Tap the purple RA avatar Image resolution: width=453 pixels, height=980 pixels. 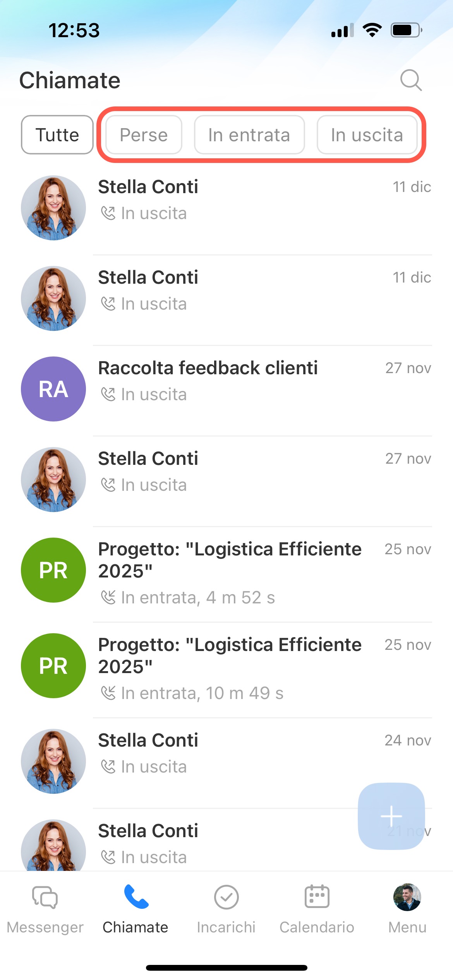[x=53, y=389]
